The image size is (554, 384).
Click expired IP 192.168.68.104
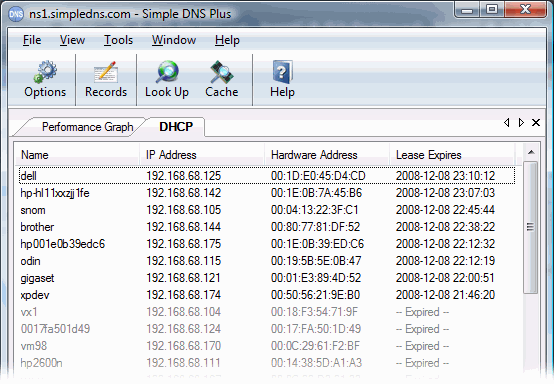(x=183, y=312)
